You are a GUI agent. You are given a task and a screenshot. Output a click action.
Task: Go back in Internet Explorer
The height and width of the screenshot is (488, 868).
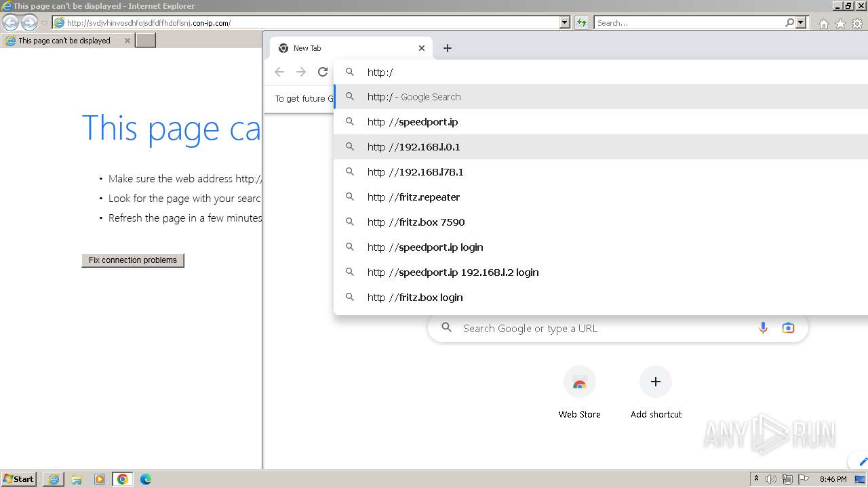(x=10, y=23)
